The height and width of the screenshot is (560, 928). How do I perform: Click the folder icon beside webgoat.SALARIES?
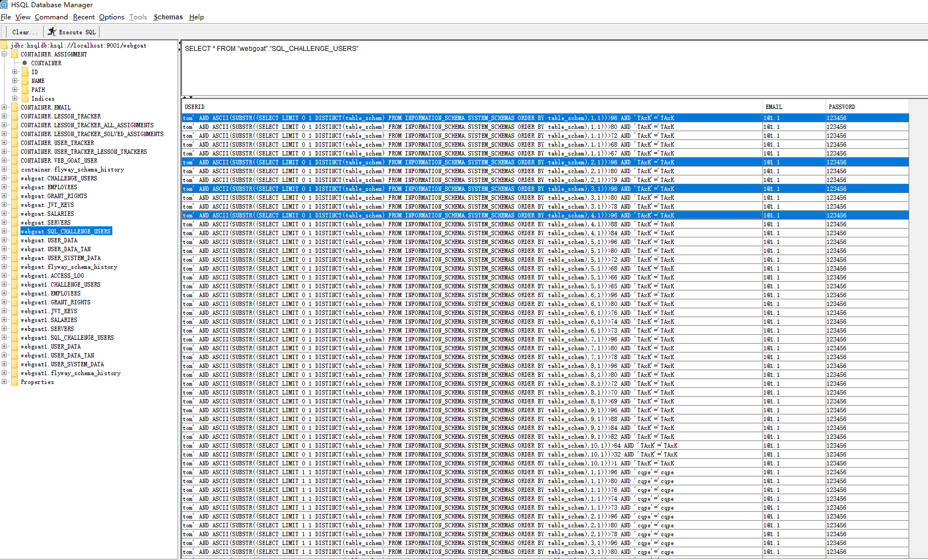14,214
